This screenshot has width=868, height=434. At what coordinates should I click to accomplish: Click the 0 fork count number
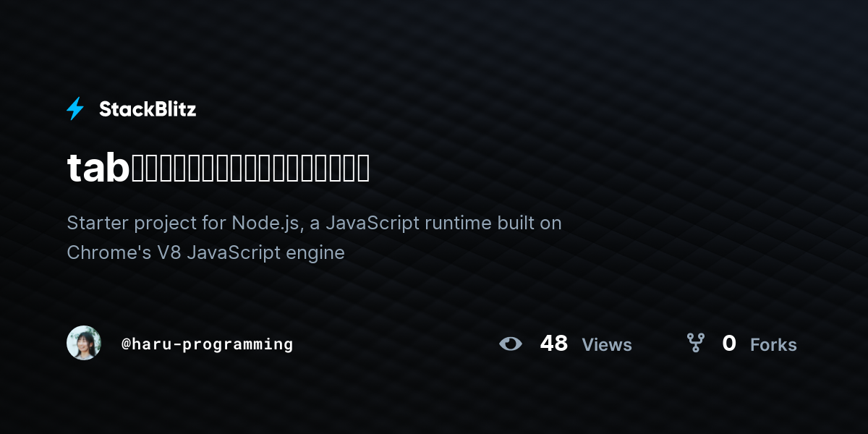[x=729, y=344]
